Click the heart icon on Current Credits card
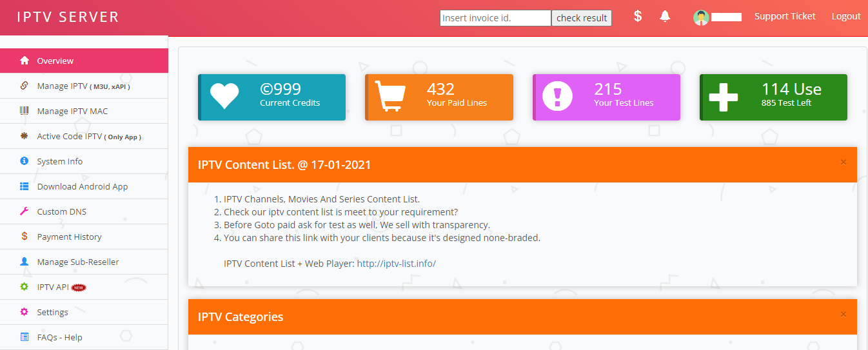Screen dimensions: 868x350 click(224, 97)
